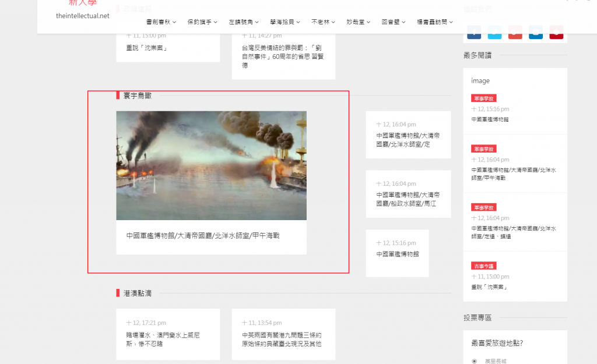Open the 台灣反美情結 article link
This screenshot has height=364, width=597.
click(282, 56)
